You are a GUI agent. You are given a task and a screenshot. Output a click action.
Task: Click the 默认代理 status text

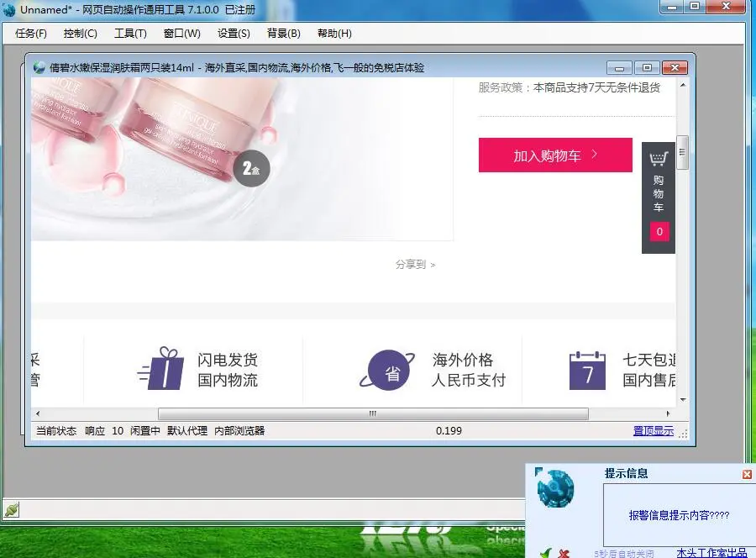187,430
